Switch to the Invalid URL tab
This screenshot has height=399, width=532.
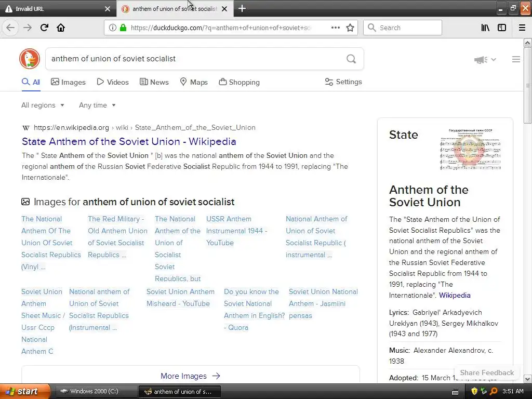click(54, 9)
